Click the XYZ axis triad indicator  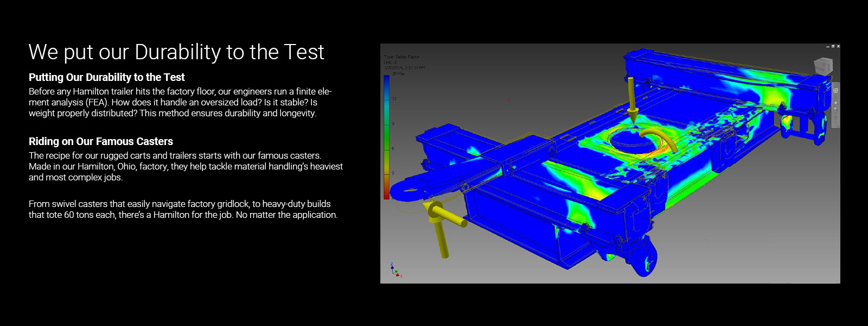(395, 270)
